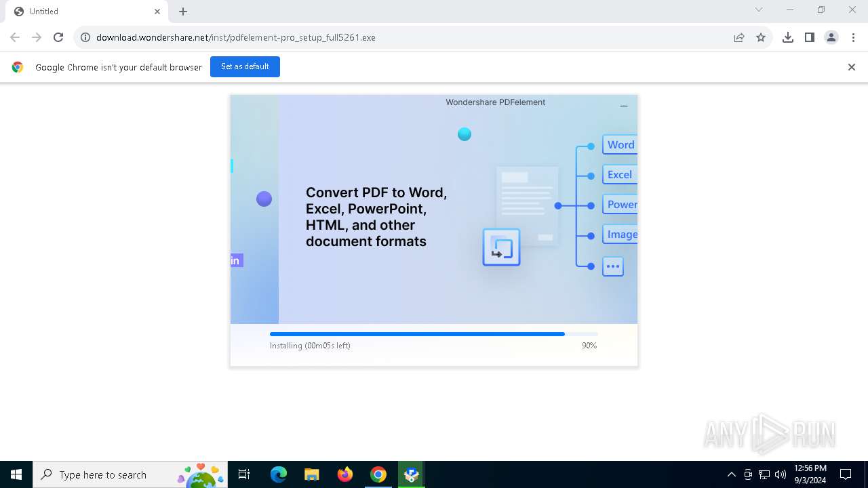Open a new tab with plus button

point(183,12)
